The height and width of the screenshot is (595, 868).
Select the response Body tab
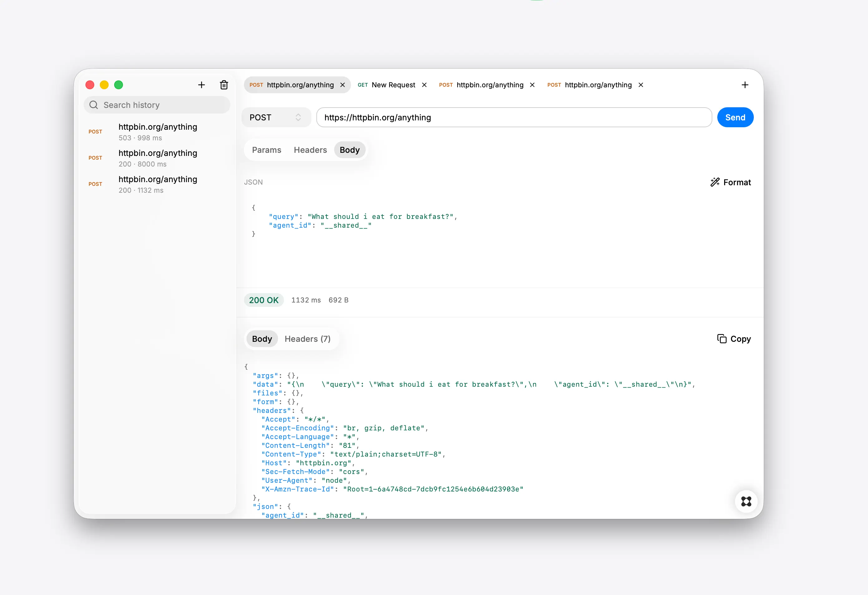point(262,339)
